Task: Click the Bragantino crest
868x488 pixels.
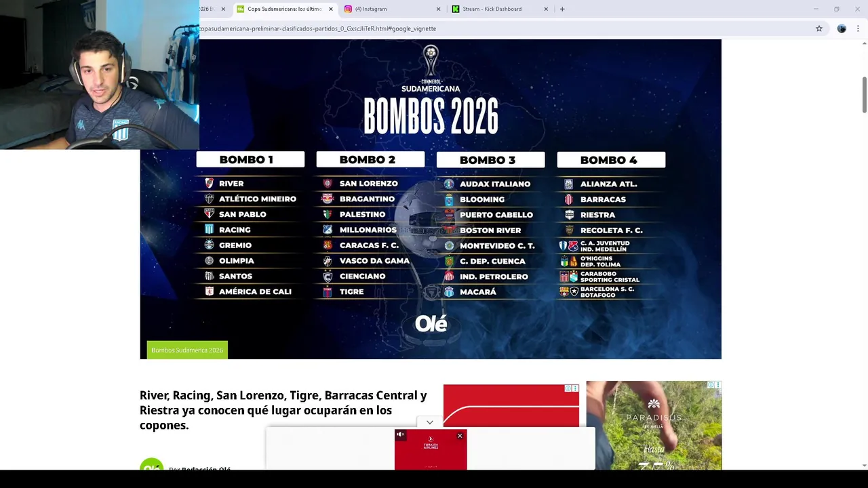Action: click(328, 199)
